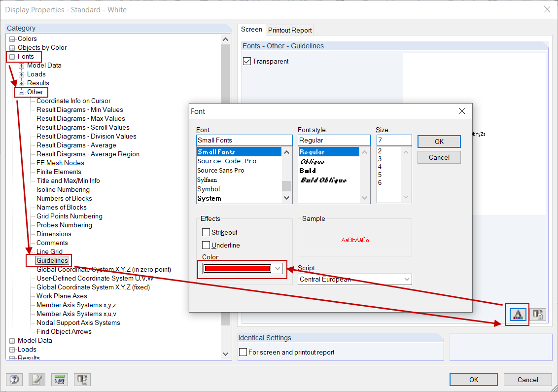The width and height of the screenshot is (558, 392).
Task: Switch to the Screen tab
Action: [x=251, y=30]
